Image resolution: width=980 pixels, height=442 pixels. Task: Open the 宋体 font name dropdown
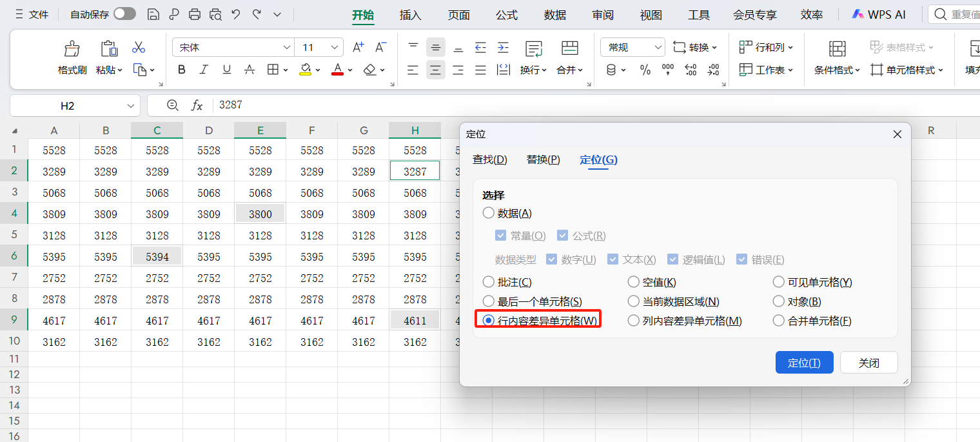click(286, 46)
